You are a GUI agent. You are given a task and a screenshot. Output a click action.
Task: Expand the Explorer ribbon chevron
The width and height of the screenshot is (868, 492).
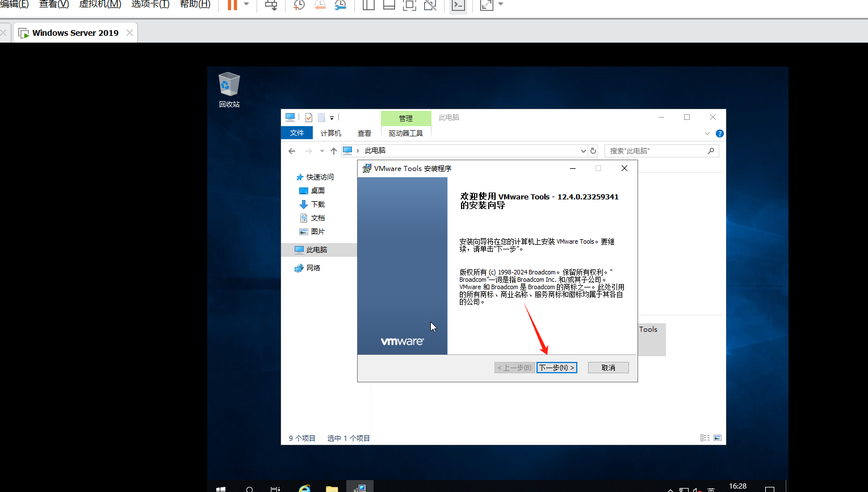(707, 134)
